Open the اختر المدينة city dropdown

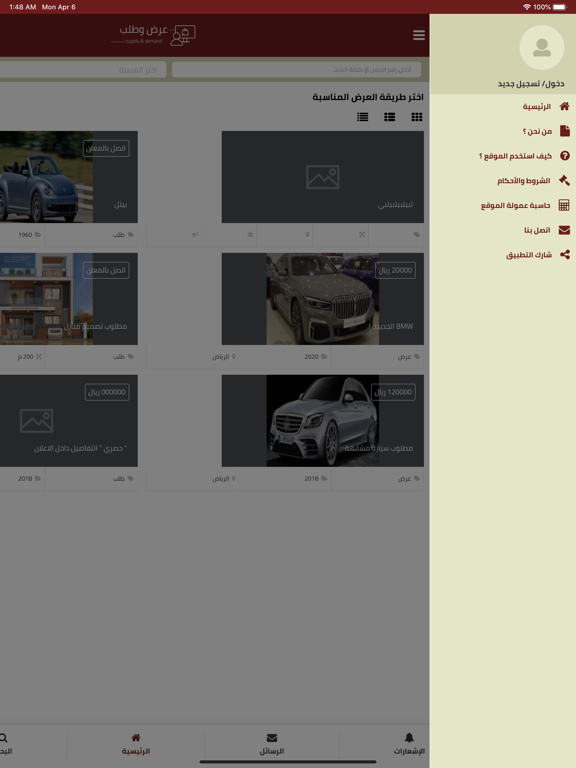click(82, 70)
